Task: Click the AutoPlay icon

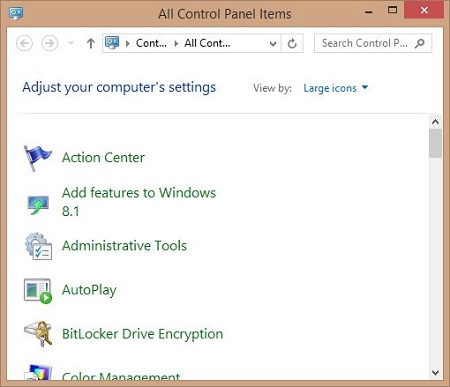Action: (x=38, y=291)
